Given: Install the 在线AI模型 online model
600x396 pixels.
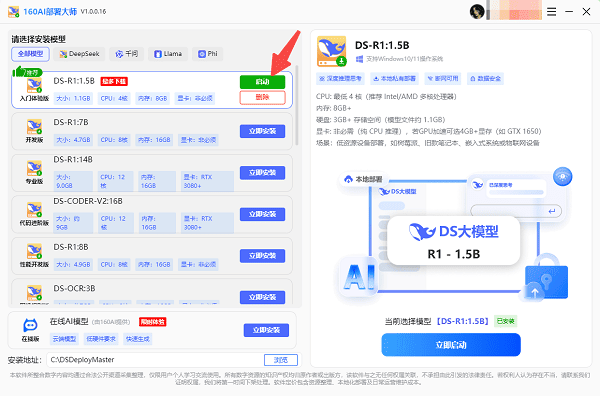Looking at the screenshot, I should (266, 330).
